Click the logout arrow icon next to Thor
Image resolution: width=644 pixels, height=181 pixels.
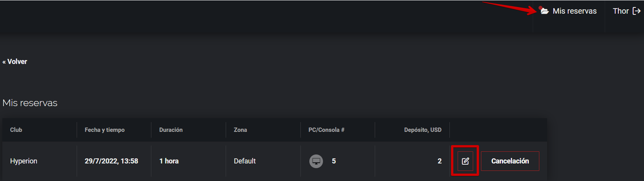(x=637, y=11)
